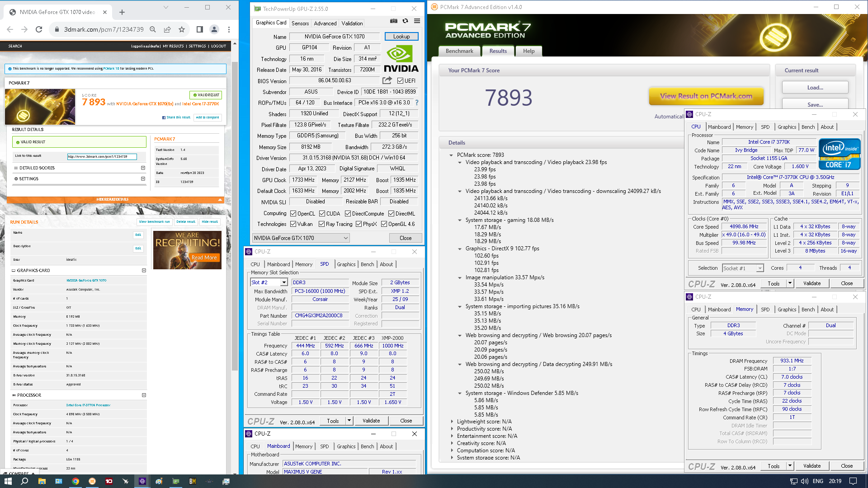868x488 pixels.
Task: Click the CPU-Z purple chip taskbar icon
Action: pyautogui.click(x=142, y=481)
